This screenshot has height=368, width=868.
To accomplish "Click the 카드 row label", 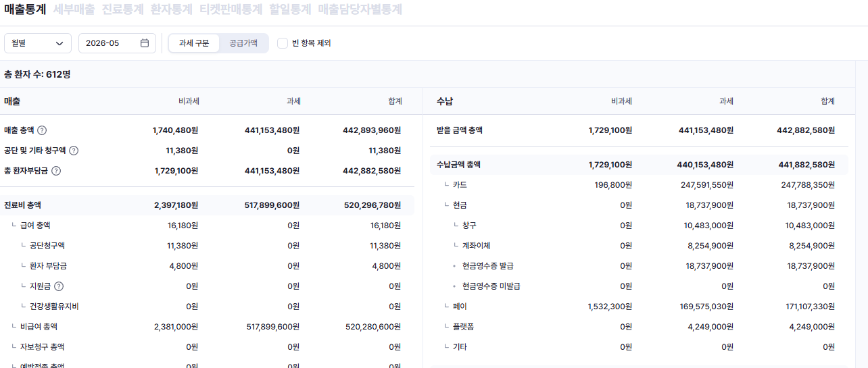I will pos(460,184).
